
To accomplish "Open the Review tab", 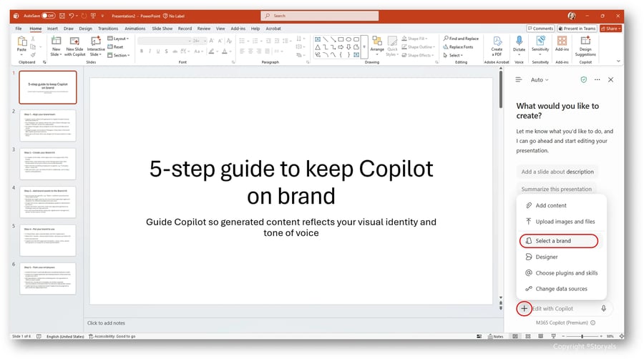I will point(204,29).
